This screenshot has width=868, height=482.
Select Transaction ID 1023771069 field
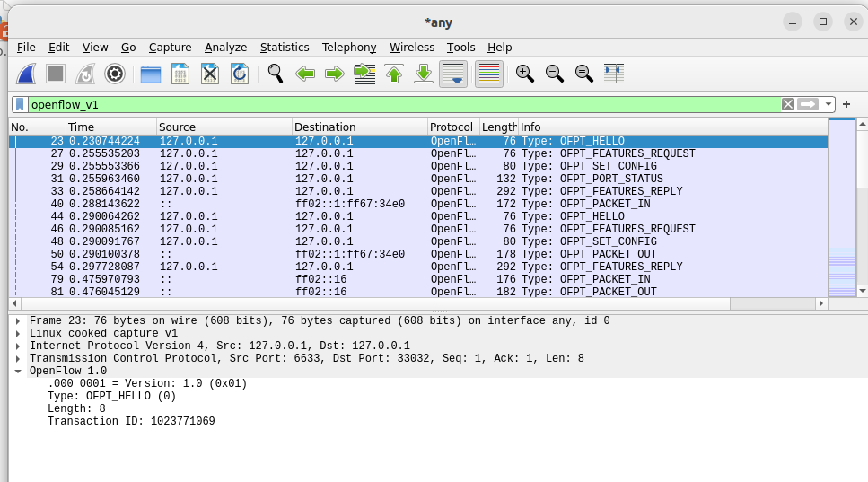(131, 421)
